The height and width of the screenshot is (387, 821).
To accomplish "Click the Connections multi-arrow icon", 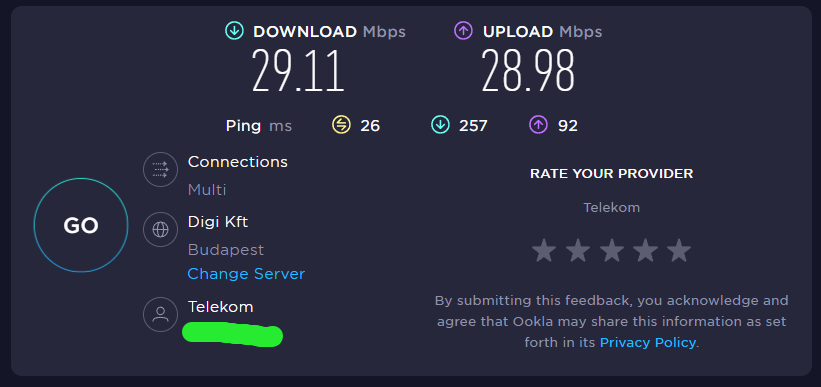I will click(160, 170).
